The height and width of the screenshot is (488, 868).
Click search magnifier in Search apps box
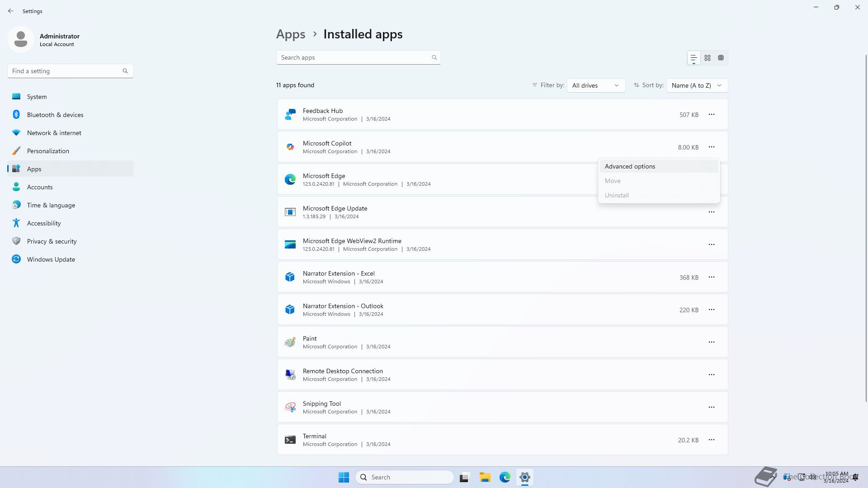pos(434,57)
